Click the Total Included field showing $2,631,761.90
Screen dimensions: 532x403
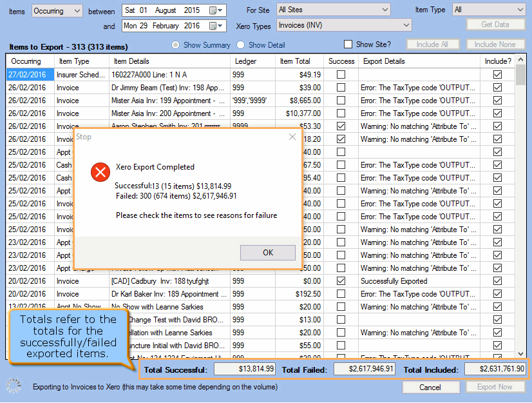tap(495, 369)
